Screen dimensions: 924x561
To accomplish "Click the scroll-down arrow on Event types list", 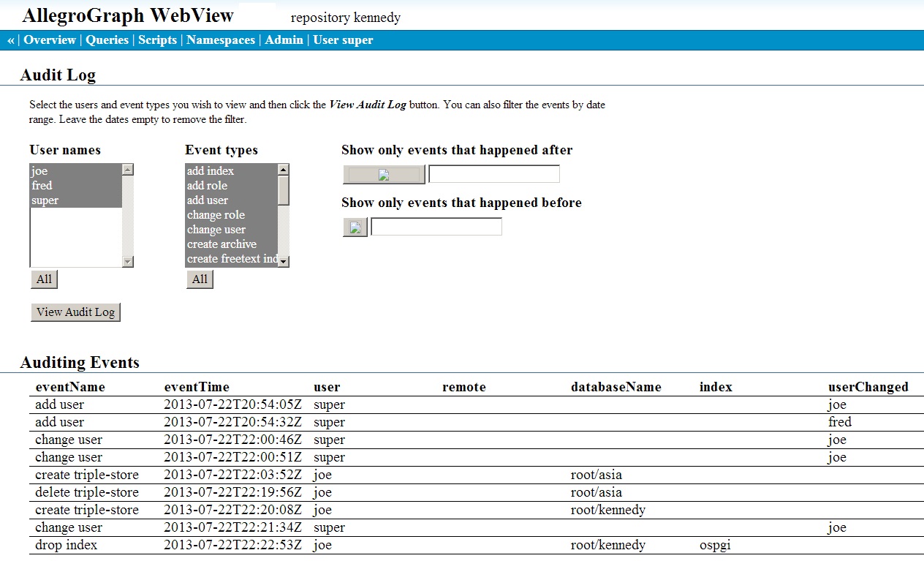I will (284, 260).
